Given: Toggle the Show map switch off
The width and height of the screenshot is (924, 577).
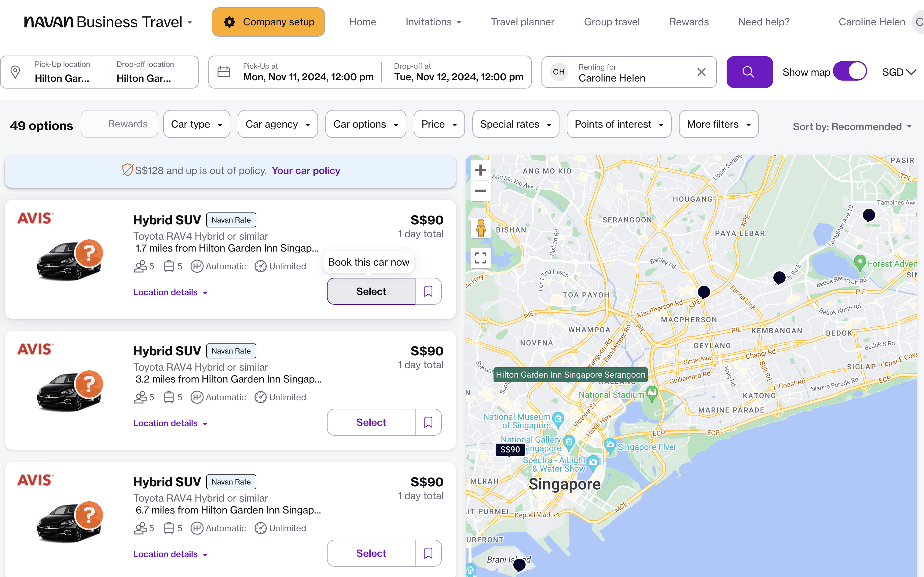Looking at the screenshot, I should tap(850, 71).
